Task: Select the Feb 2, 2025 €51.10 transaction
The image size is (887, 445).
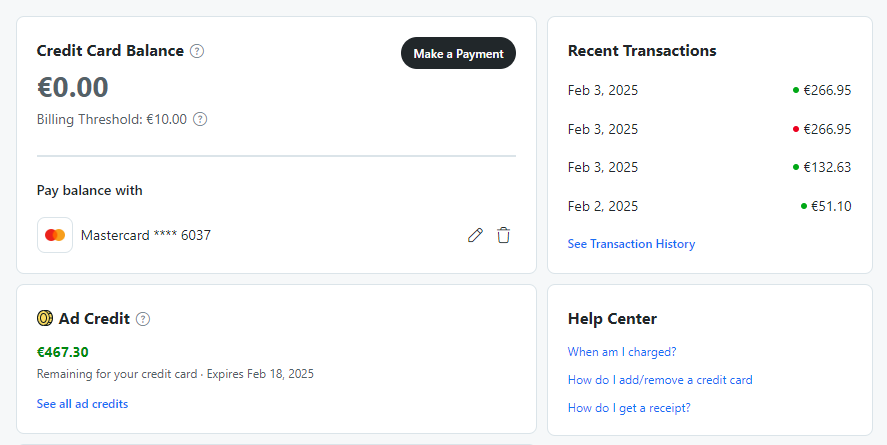Action: (709, 206)
